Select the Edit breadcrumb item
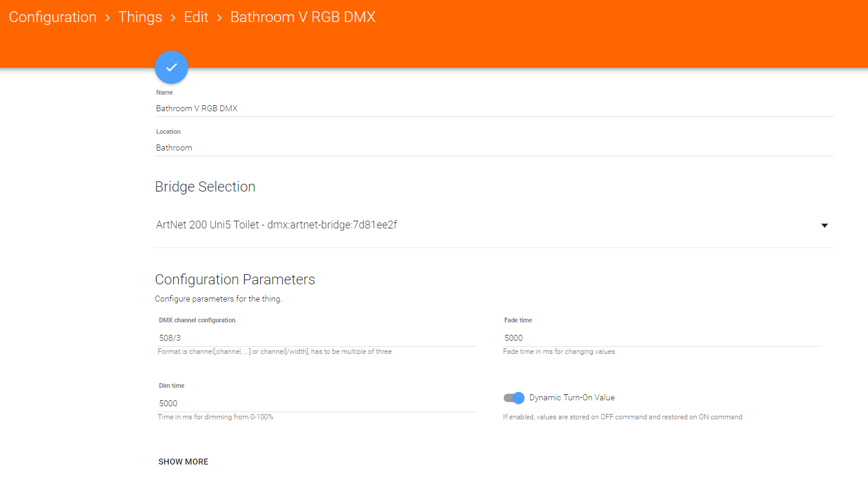This screenshot has height=502, width=868. pyautogui.click(x=196, y=17)
